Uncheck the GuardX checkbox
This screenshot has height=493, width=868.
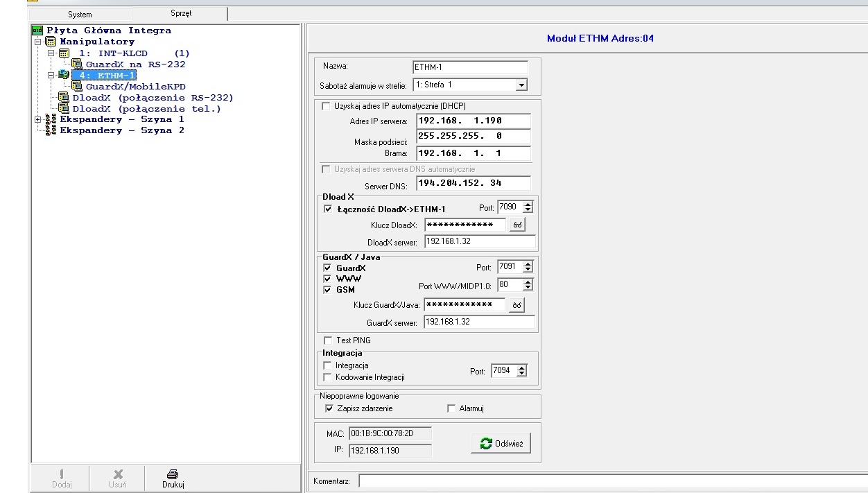click(x=328, y=268)
